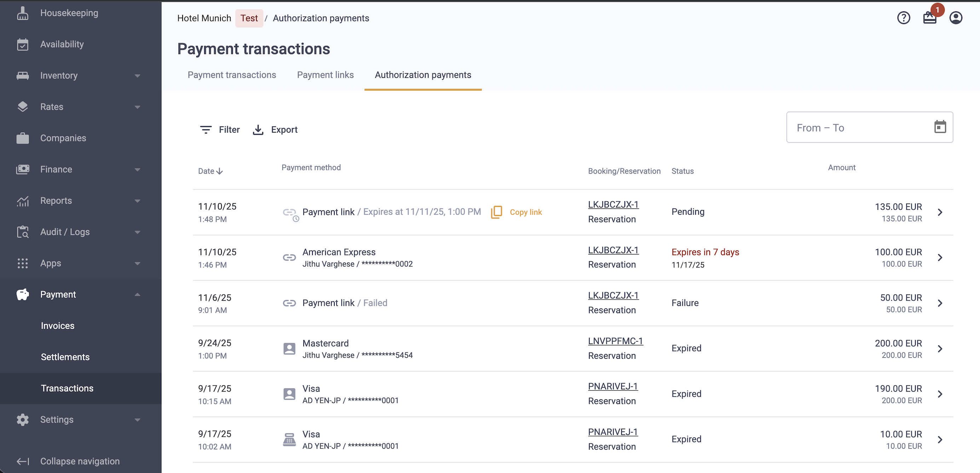Open details chevron for 50.00 EUR Failure row
Screen dimensions: 980x473
point(940,303)
